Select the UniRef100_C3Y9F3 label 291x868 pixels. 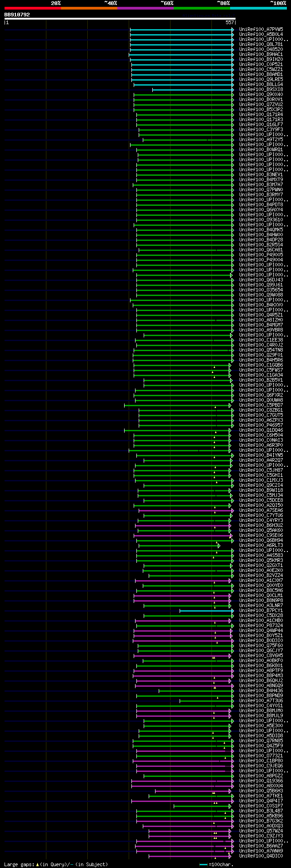pyautogui.click(x=261, y=129)
